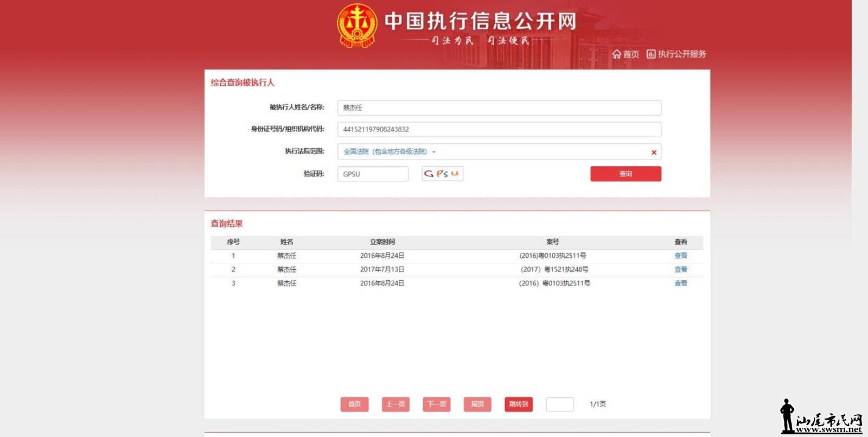Click the 跳转到 jump-to-page button
The height and width of the screenshot is (437, 868).
[519, 404]
